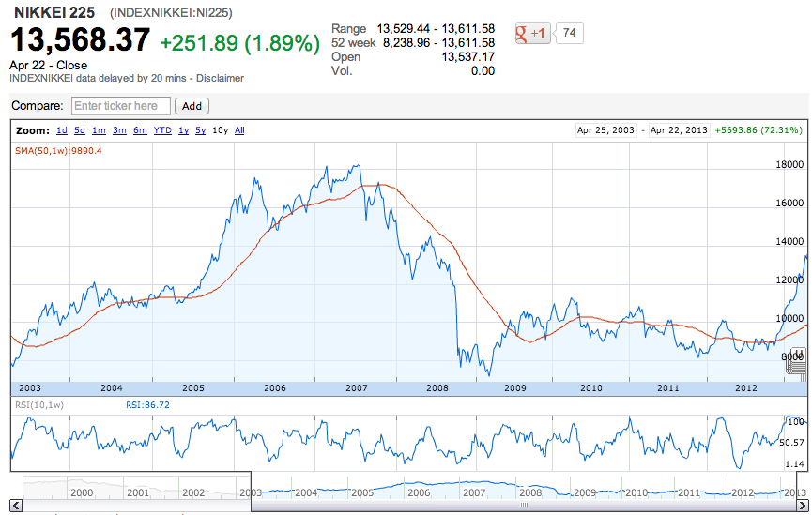Click the Google +1 button
The image size is (812, 515).
(533, 33)
